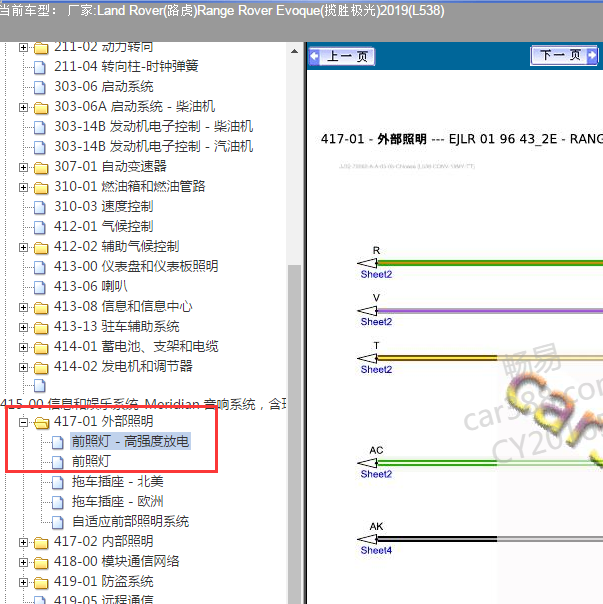Open 415-00 信息和娱乐系统 Meridian entry
This screenshot has height=604, width=603.
[x=143, y=404]
